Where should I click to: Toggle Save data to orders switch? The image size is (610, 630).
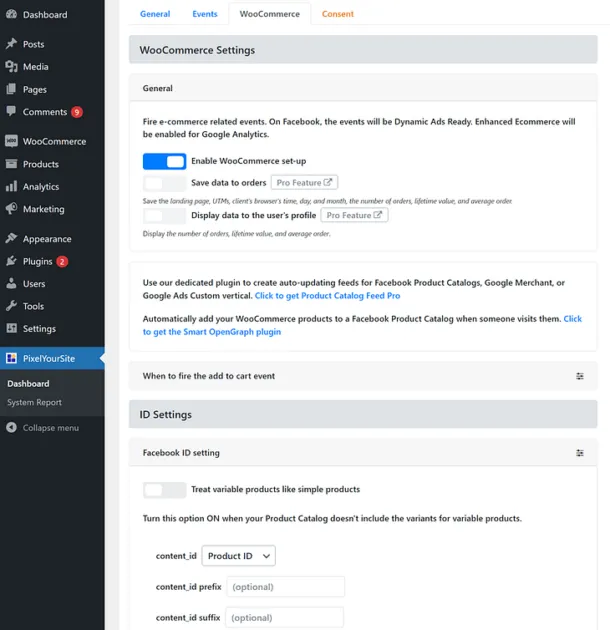click(164, 183)
